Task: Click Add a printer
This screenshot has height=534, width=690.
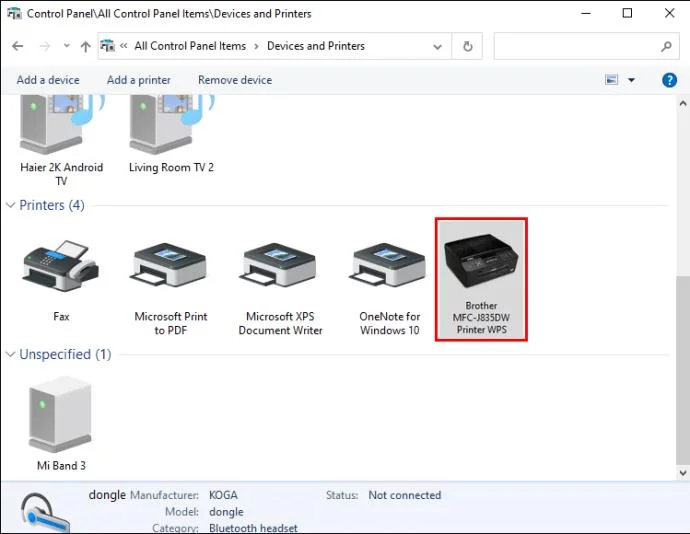Action: [x=139, y=80]
